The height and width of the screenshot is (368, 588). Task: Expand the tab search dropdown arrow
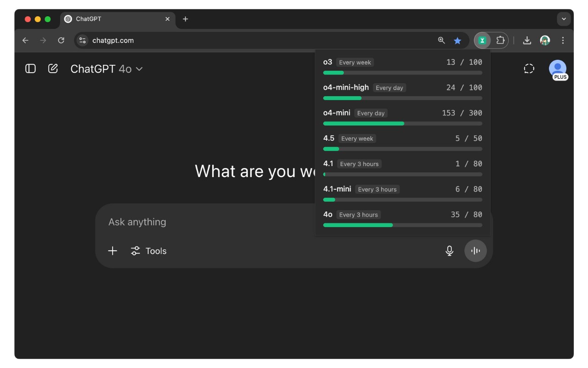564,19
